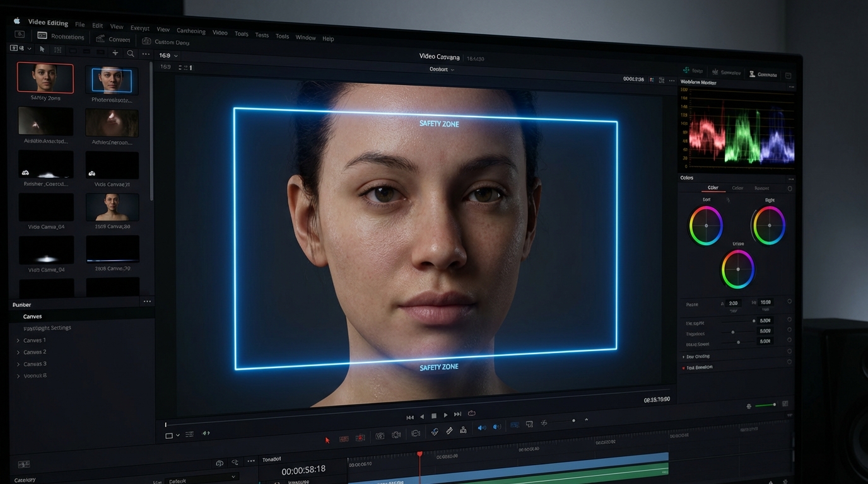Toggle the second speaker mute icon in the toolbar
Image resolution: width=868 pixels, height=484 pixels.
496,427
